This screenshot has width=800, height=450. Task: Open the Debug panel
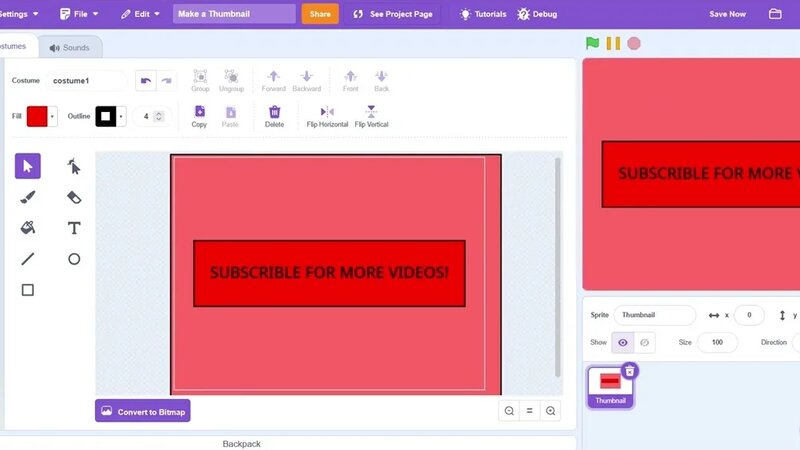click(x=537, y=14)
